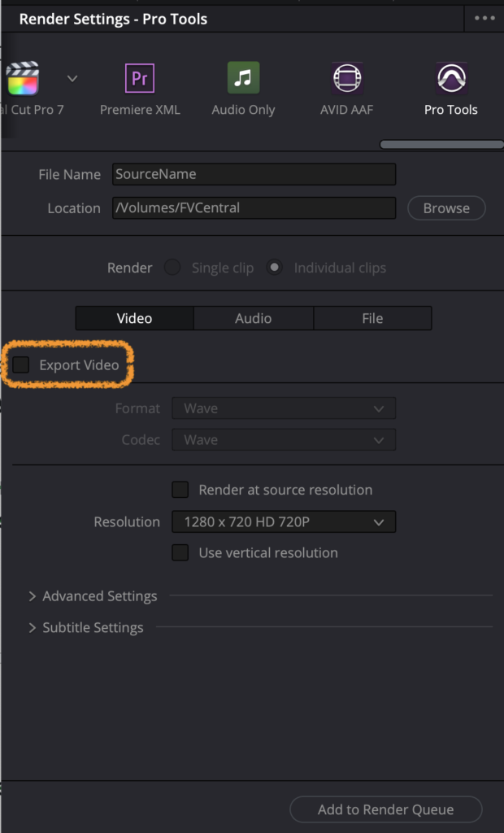Select the AVID AAF preset icon
Viewport: 504px width, 833px height.
347,78
